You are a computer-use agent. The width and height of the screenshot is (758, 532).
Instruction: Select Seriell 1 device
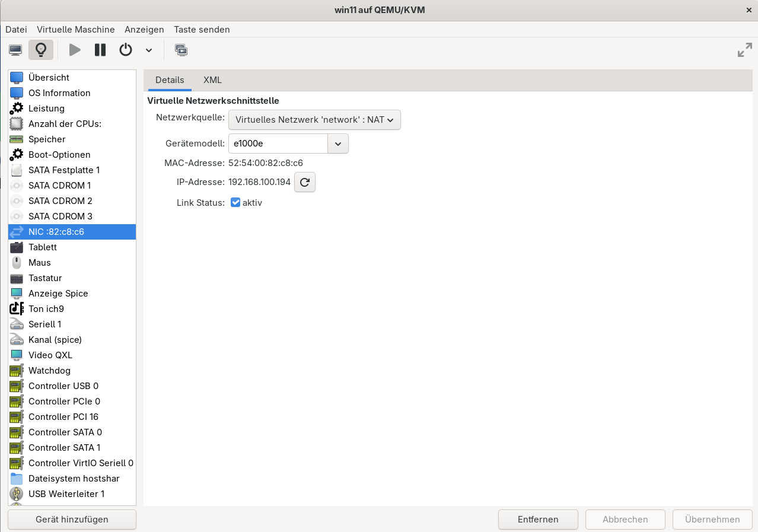[72, 324]
